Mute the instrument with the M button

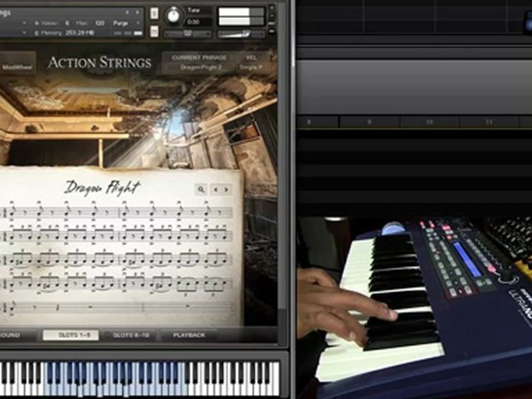coord(154,31)
